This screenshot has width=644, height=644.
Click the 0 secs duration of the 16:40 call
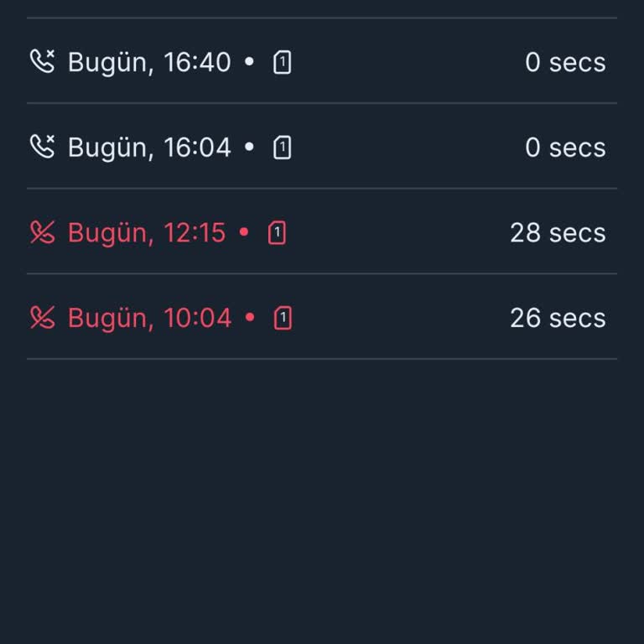pyautogui.click(x=565, y=62)
